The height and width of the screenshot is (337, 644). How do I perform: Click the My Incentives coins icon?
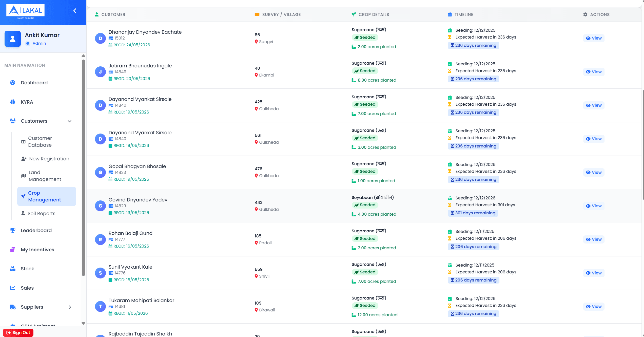click(13, 250)
